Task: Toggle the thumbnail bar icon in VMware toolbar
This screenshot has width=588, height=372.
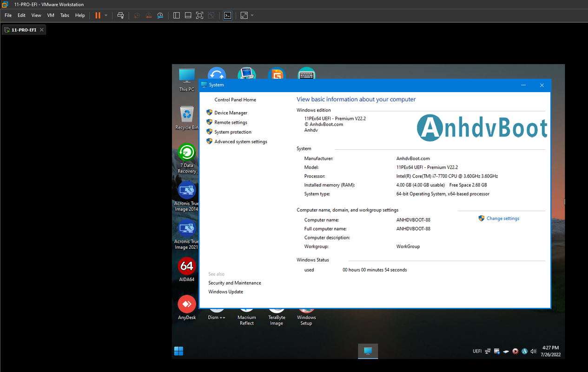Action: (x=188, y=15)
